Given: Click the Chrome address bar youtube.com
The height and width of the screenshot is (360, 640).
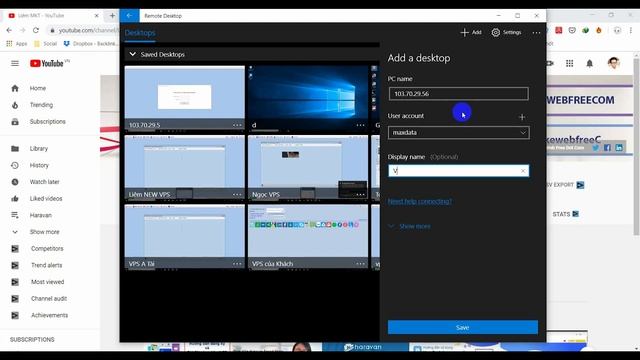Looking at the screenshot, I should click(88, 30).
